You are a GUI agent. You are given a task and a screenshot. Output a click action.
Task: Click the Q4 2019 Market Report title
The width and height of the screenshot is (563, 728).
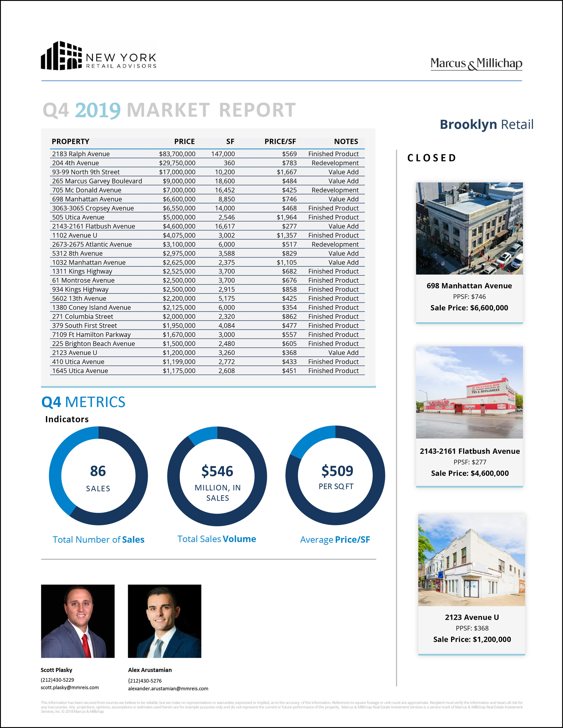[169, 110]
